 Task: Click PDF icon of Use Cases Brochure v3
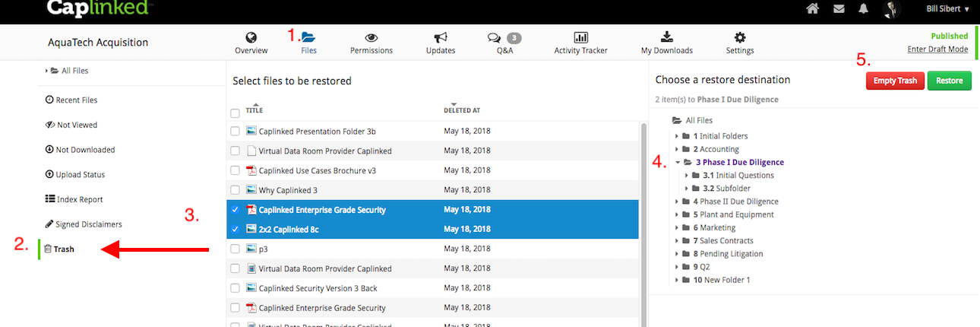(x=251, y=170)
